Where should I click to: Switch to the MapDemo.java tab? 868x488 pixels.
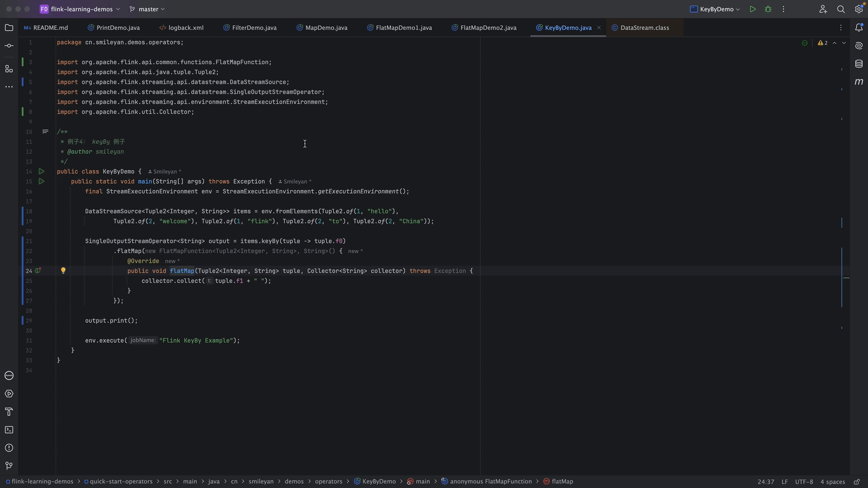(x=326, y=28)
